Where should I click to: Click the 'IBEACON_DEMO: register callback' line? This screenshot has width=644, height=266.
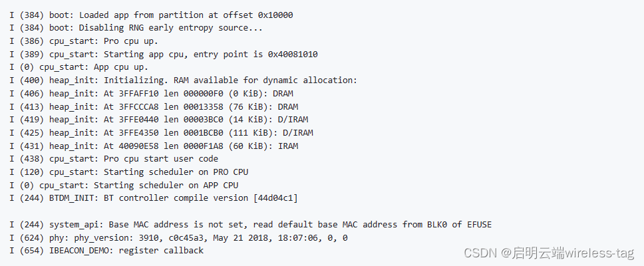[106, 251]
